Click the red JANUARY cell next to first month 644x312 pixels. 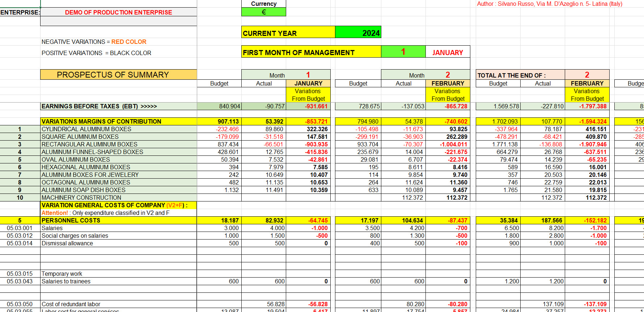(448, 52)
